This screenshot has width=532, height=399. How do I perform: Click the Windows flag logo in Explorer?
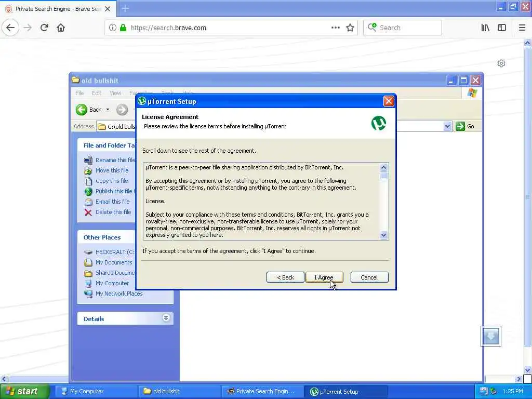point(472,92)
